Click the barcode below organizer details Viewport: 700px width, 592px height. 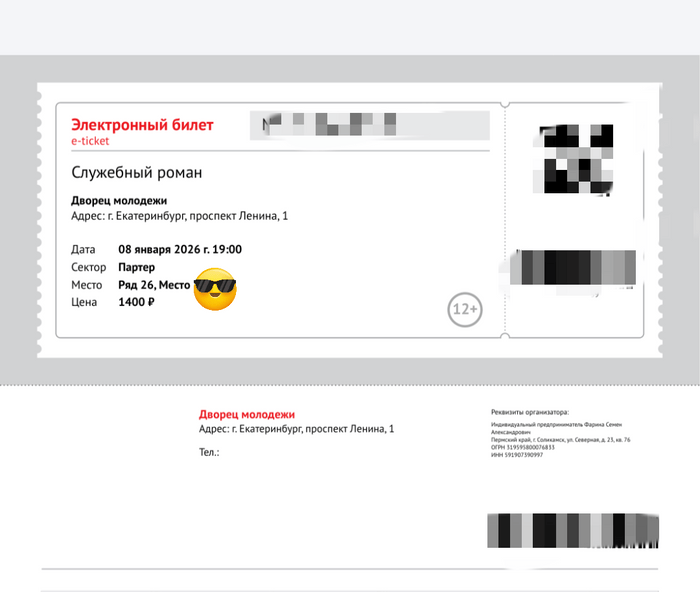pos(573,530)
